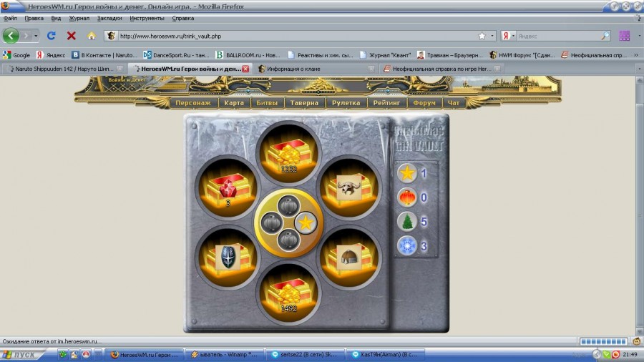644x362 pixels.
Task: Open the DanceSport.Ru bookmark
Action: (x=176, y=54)
